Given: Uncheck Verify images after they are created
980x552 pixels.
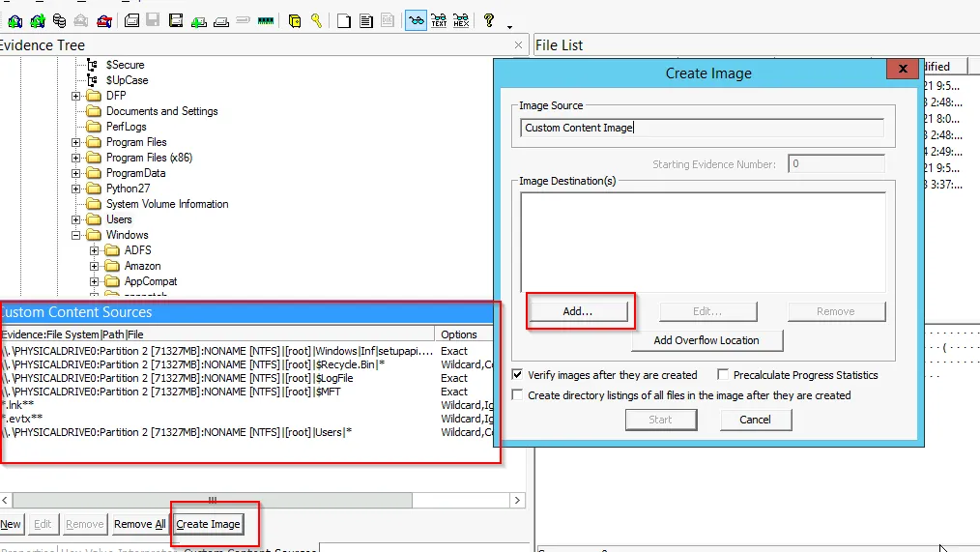Looking at the screenshot, I should (519, 375).
